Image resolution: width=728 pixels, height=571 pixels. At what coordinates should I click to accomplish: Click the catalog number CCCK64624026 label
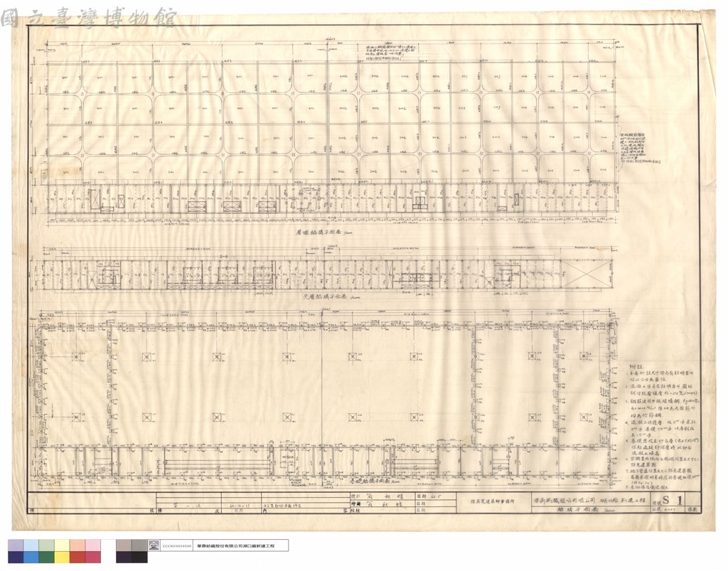tap(177, 546)
